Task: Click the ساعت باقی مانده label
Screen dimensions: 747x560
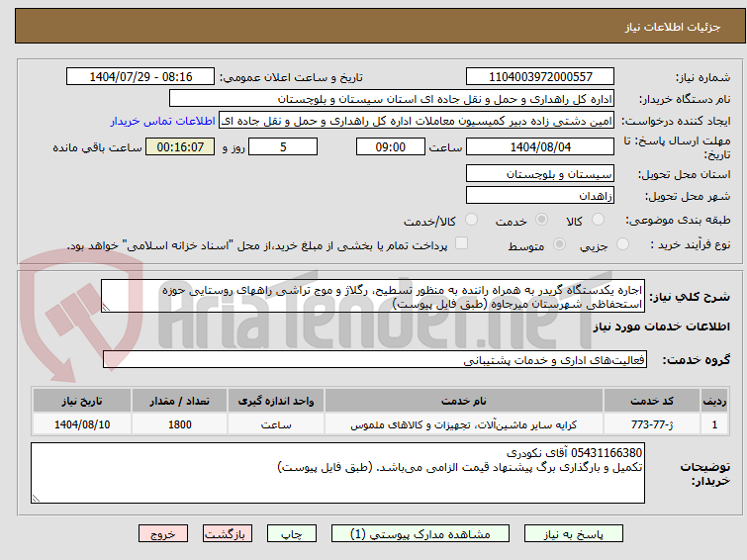Action: tap(98, 147)
